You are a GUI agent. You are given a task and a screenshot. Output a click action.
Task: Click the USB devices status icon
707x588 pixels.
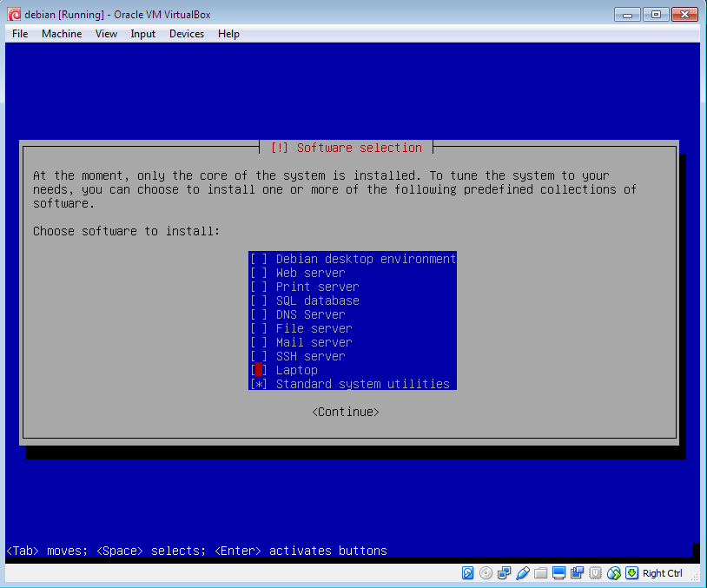tap(523, 573)
